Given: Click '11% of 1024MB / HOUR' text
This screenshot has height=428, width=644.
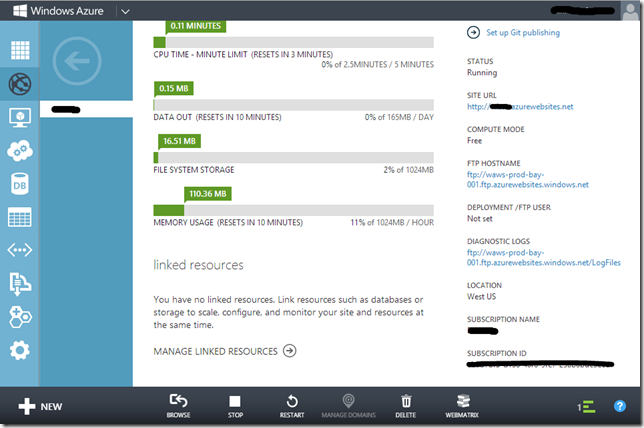Looking at the screenshot, I should coord(392,223).
